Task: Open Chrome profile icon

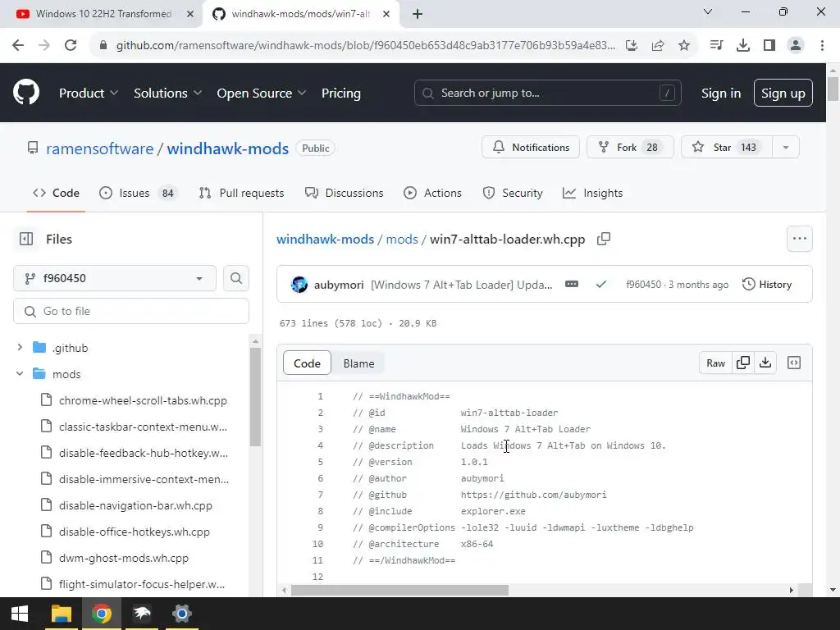Action: click(796, 46)
